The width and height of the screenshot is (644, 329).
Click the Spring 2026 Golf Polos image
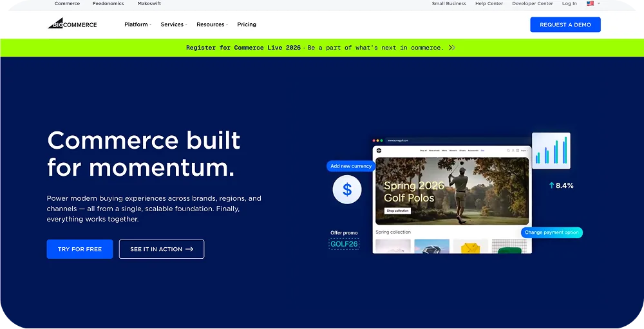coord(452,191)
